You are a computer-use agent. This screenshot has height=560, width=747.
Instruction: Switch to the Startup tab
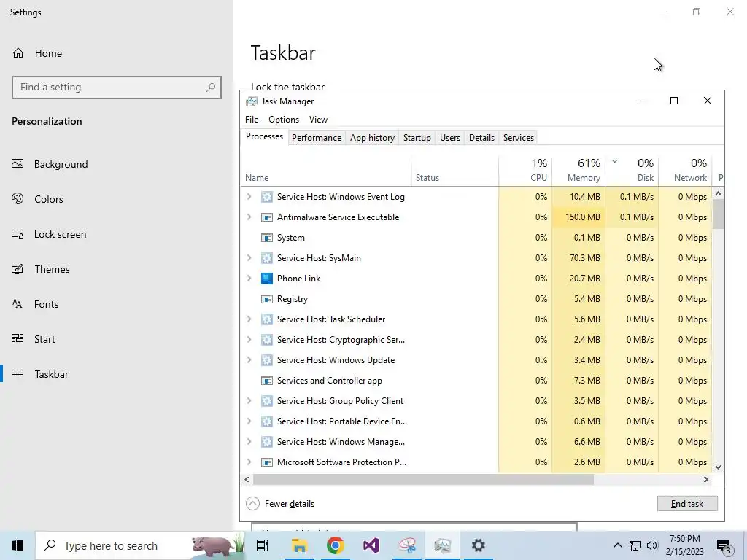tap(417, 138)
